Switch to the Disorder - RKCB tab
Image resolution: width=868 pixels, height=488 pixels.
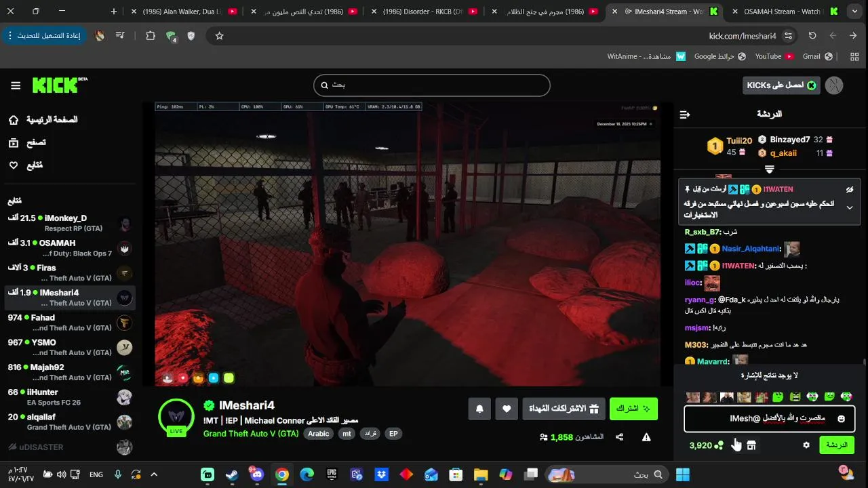point(424,12)
